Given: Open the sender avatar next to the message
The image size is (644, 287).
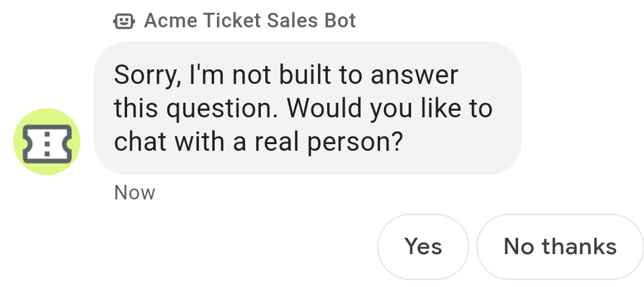Looking at the screenshot, I should coord(47,142).
